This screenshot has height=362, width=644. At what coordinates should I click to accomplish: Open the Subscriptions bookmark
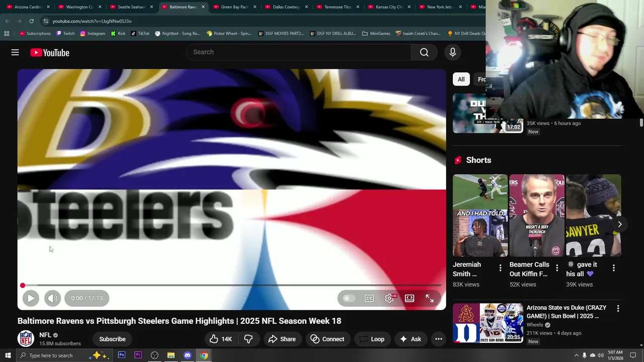[35, 34]
